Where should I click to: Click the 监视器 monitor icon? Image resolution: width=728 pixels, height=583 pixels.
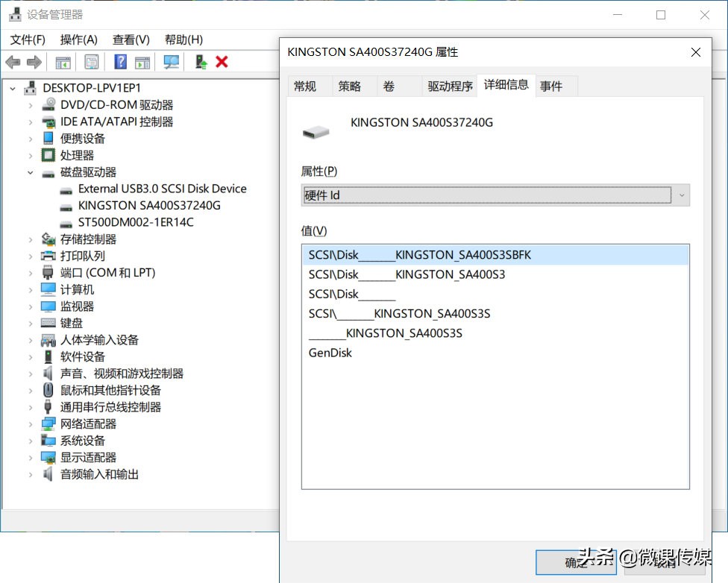point(48,306)
